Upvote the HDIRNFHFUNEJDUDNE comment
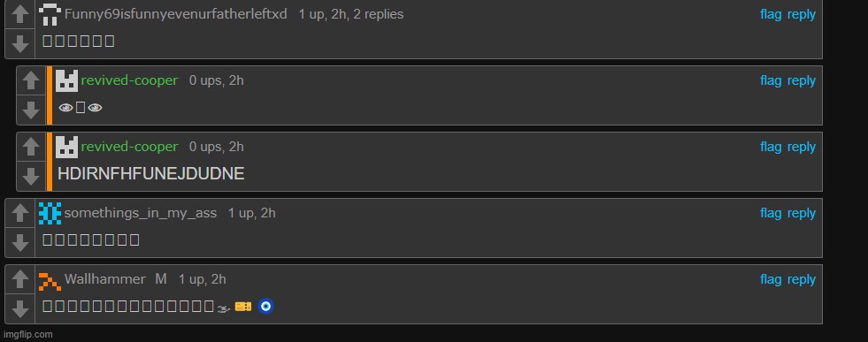 click(x=31, y=147)
